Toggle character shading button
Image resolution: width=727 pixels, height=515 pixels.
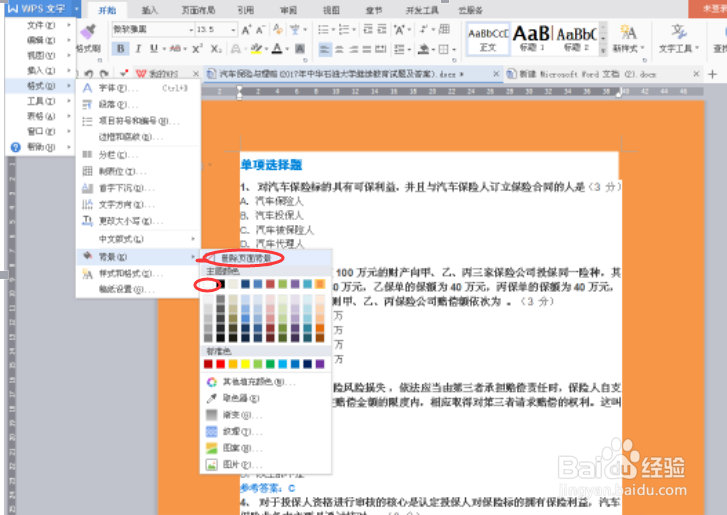pyautogui.click(x=300, y=49)
